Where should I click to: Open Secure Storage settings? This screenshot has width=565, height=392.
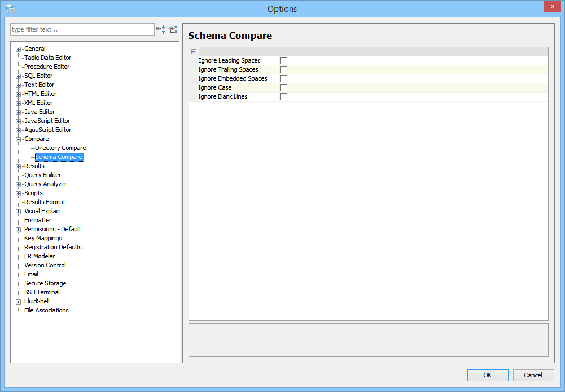point(45,283)
